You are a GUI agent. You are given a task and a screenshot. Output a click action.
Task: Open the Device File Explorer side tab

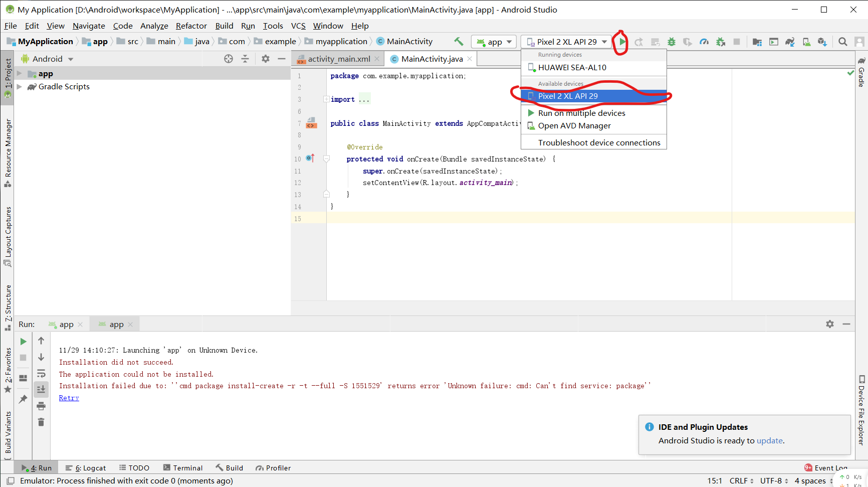[x=861, y=410]
